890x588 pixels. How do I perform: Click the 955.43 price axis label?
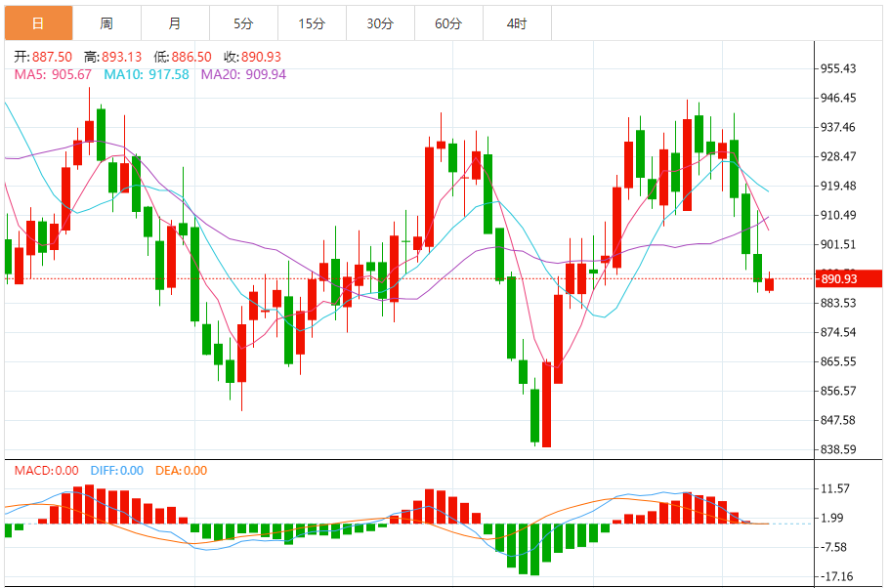pos(838,68)
